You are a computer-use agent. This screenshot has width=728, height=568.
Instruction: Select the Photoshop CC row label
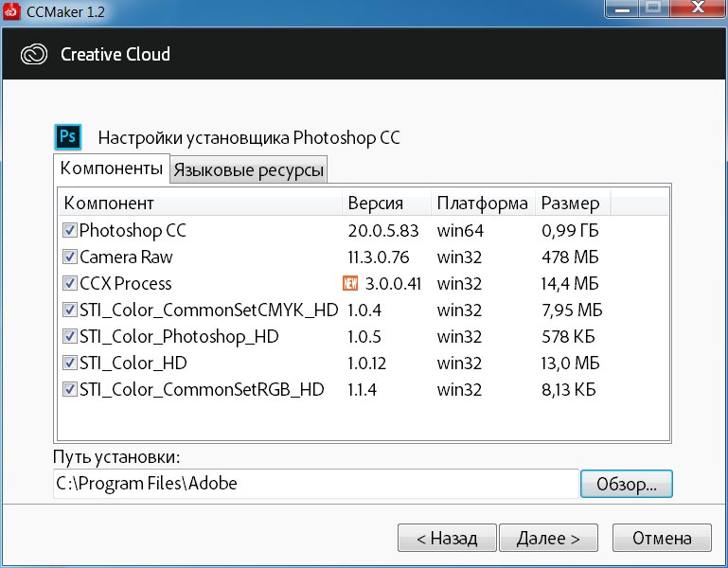[133, 230]
